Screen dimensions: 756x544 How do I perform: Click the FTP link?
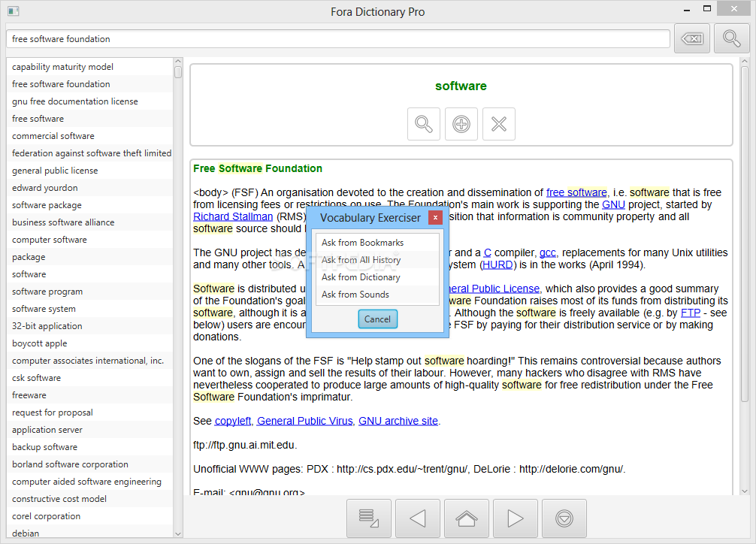[x=691, y=313]
